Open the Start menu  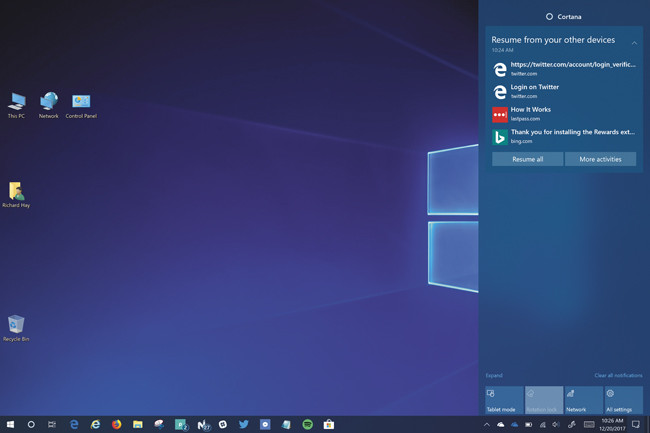pyautogui.click(x=10, y=424)
